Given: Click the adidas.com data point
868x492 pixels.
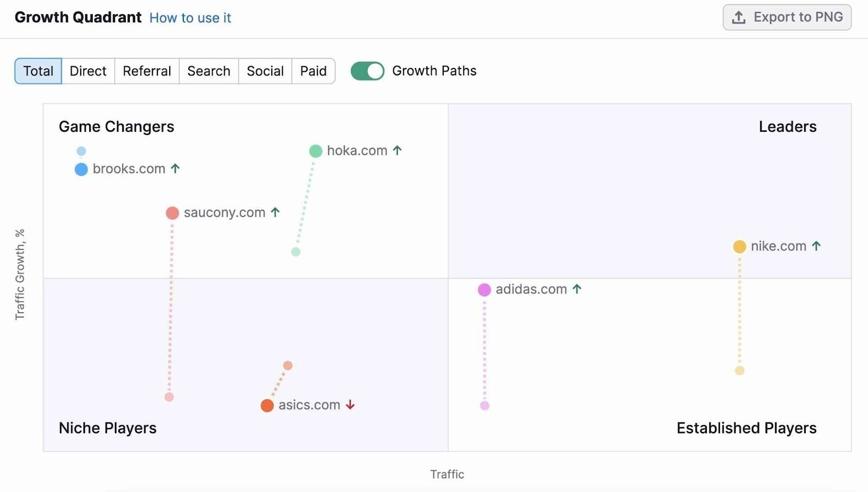Looking at the screenshot, I should click(x=484, y=289).
